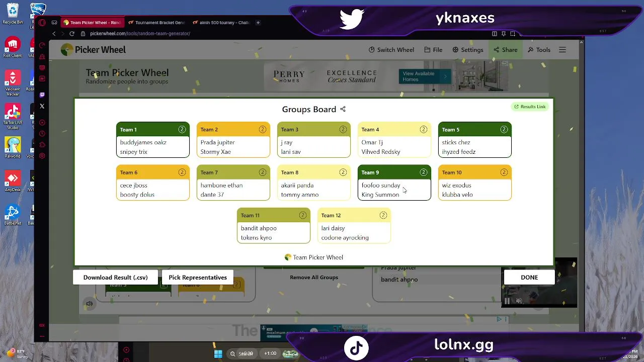Click the share icon beside Groups Board
644x362 pixels.
[343, 109]
